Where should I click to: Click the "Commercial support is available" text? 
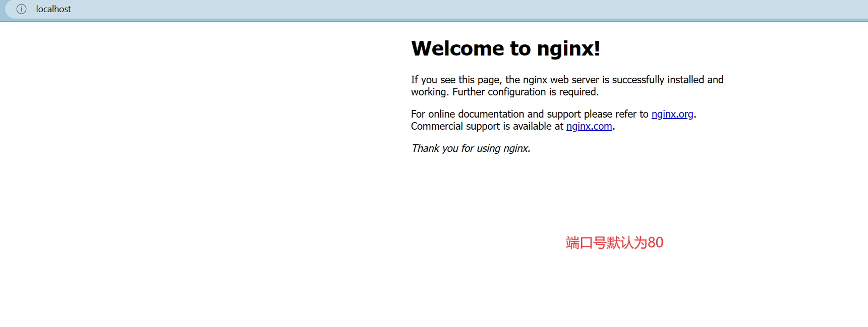(x=487, y=126)
